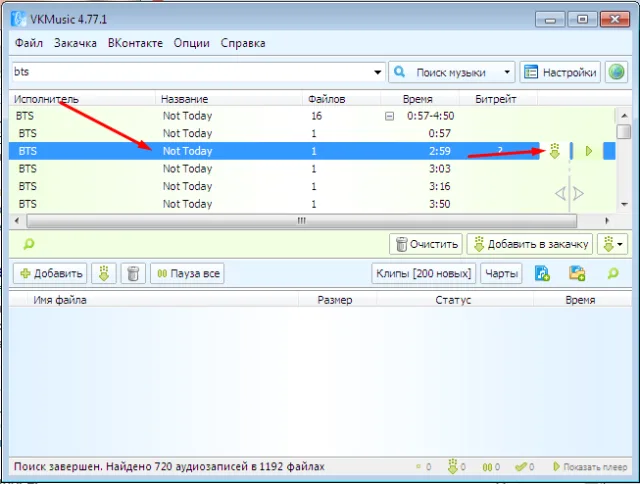This screenshot has width=640, height=484.
Task: Open the Справка menu
Action: (243, 43)
